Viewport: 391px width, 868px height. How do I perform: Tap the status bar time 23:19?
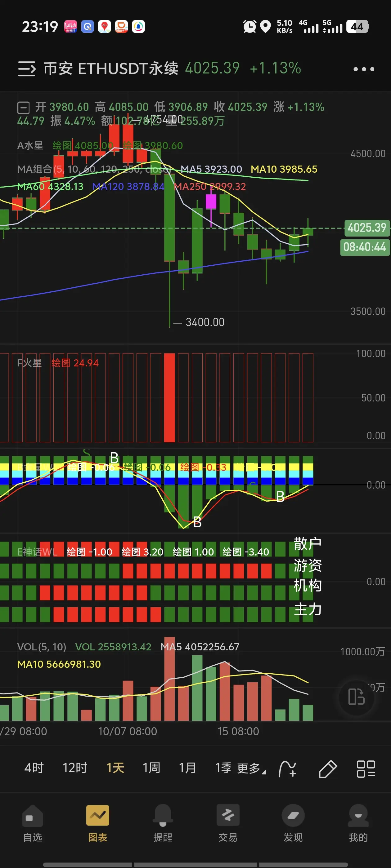pos(40,27)
